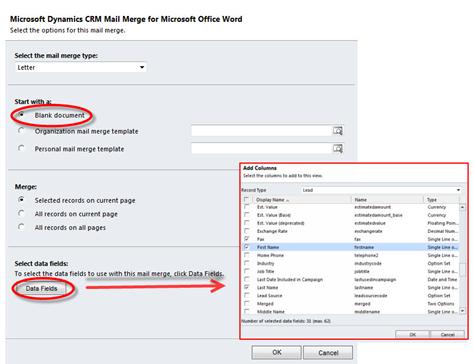Select the 'Exchange Rate' row text

pos(272,231)
